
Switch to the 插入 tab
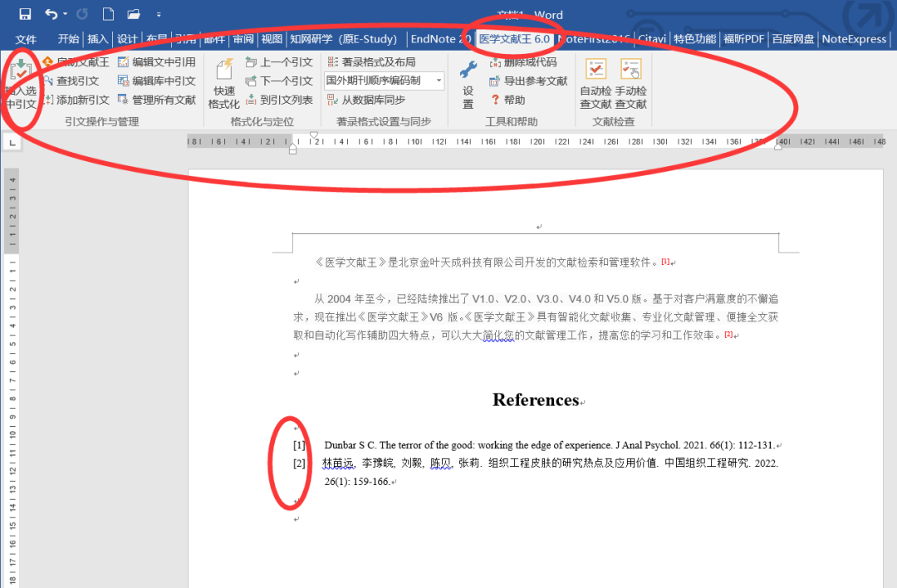97,39
